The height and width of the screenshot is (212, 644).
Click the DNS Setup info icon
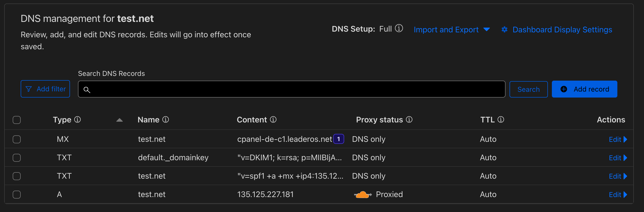399,28
